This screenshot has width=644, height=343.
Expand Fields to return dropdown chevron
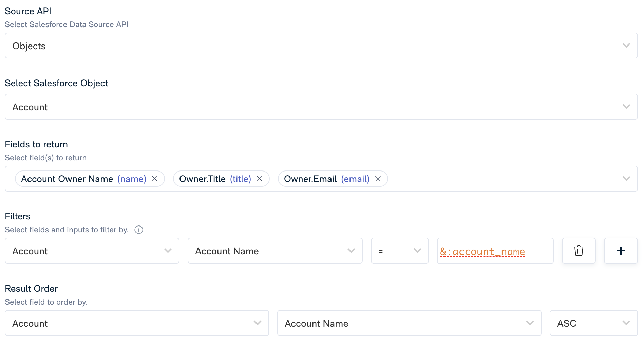[626, 179]
